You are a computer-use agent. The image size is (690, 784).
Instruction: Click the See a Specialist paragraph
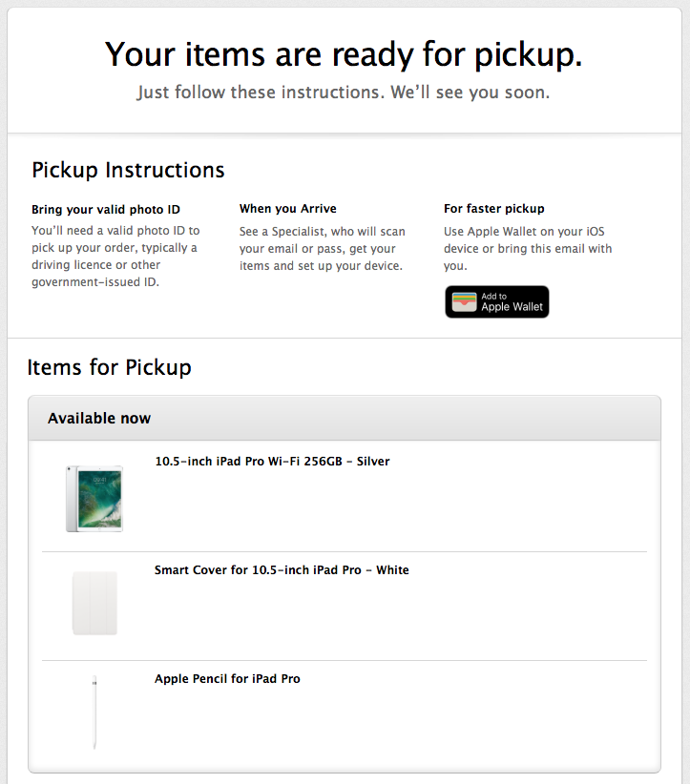pyautogui.click(x=322, y=248)
